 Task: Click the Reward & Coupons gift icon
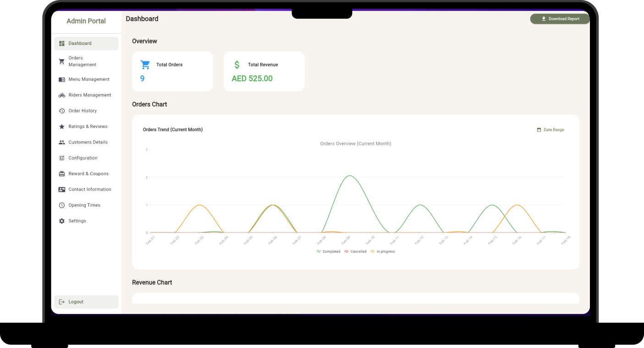coord(62,174)
